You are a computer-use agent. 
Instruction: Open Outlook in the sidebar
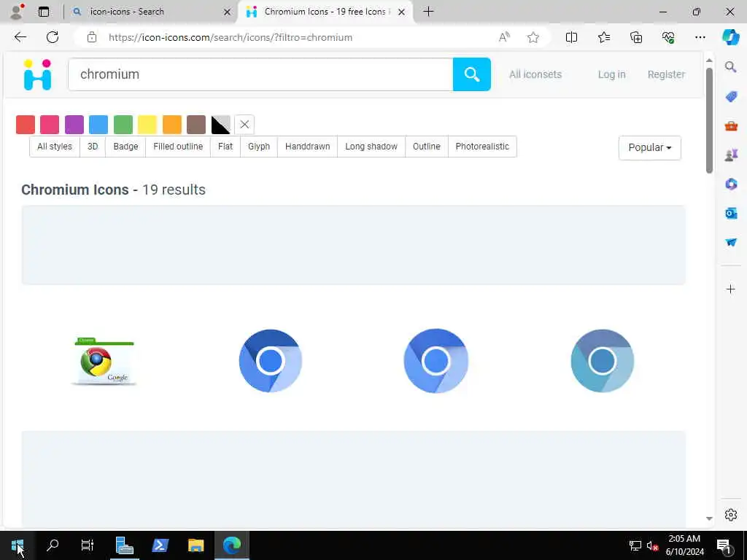(x=731, y=214)
